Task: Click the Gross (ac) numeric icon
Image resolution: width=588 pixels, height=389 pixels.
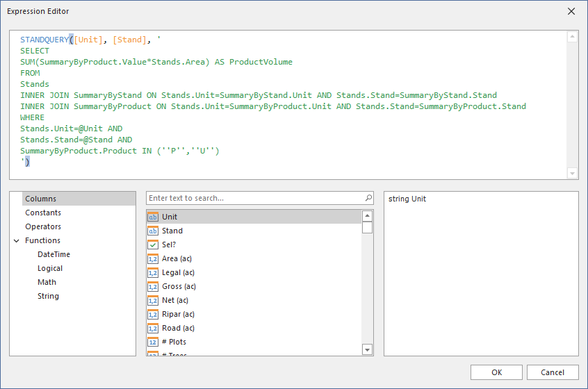Action: [153, 286]
